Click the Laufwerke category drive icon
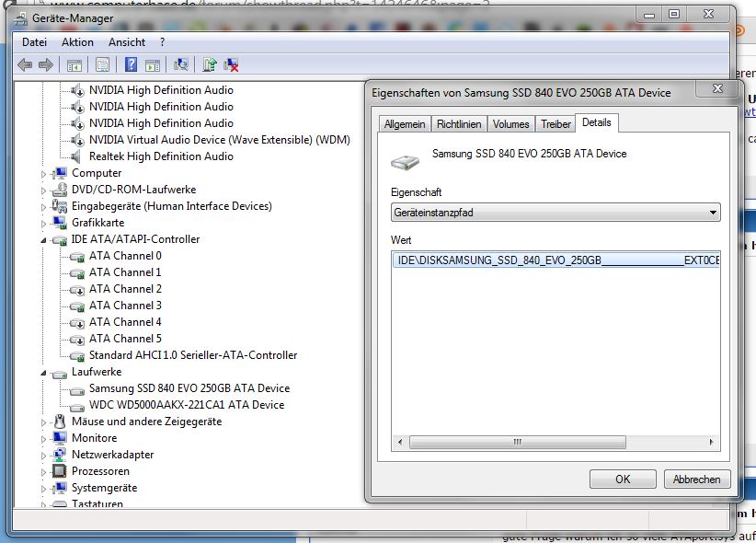This screenshot has height=543, width=756. pyautogui.click(x=59, y=374)
